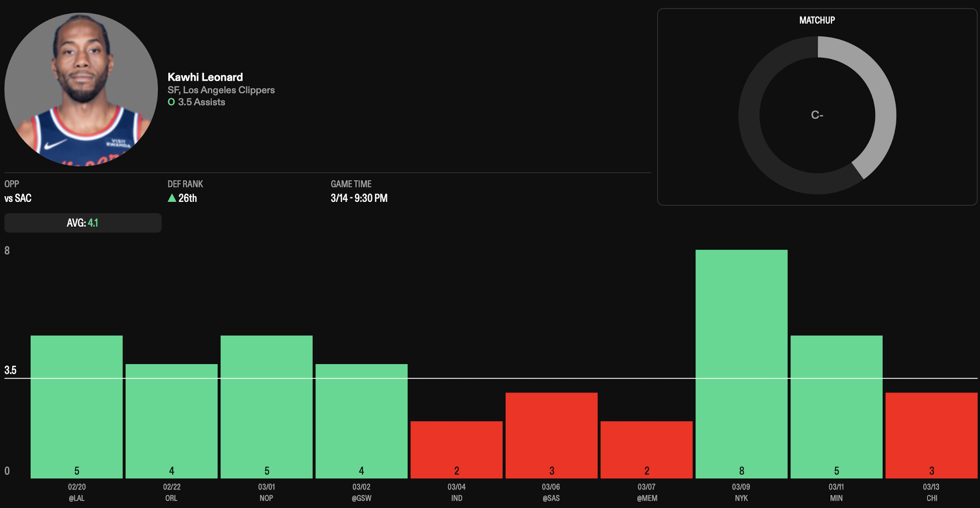Select the 03/06 @SAS red bar
Screen dimensions: 980x508
click(551, 435)
